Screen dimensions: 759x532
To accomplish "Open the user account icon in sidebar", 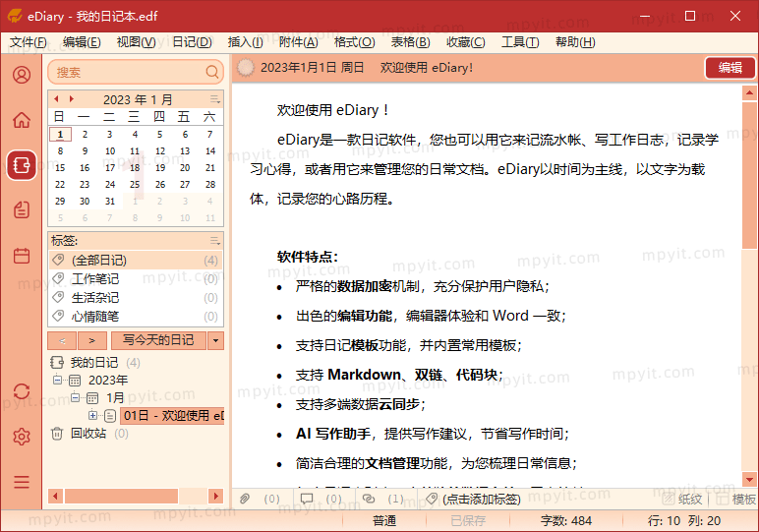I will point(22,75).
